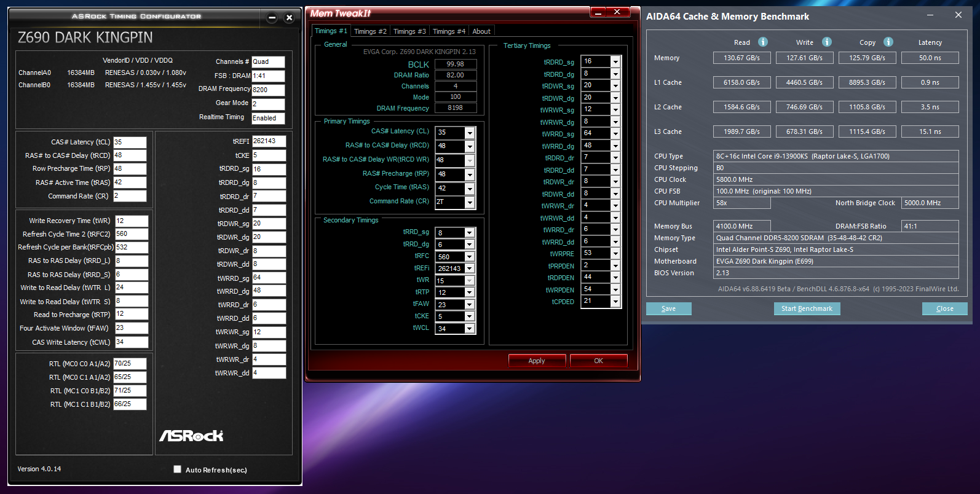
Task: Click the Realtime Timing field showing Enabled
Action: click(268, 118)
